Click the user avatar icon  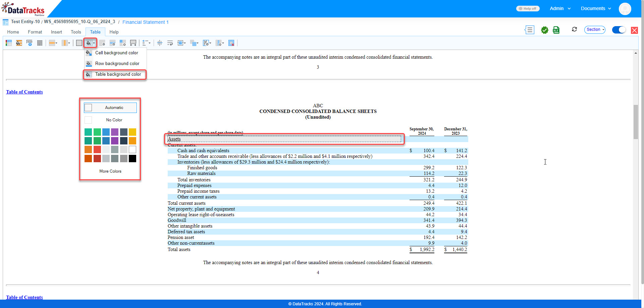625,9
